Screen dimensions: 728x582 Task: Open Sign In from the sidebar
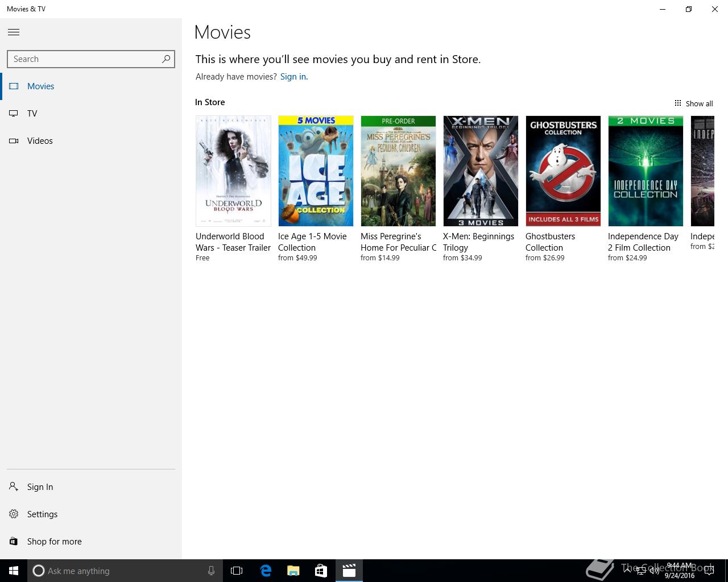pyautogui.click(x=91, y=487)
